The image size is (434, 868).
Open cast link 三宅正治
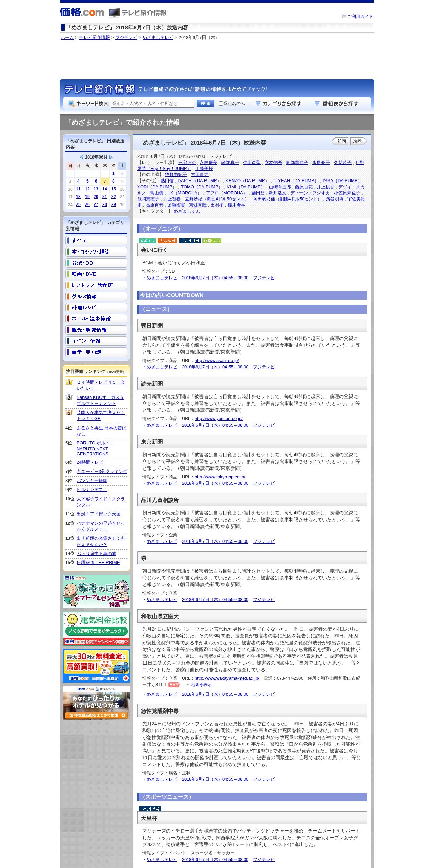[x=187, y=163]
